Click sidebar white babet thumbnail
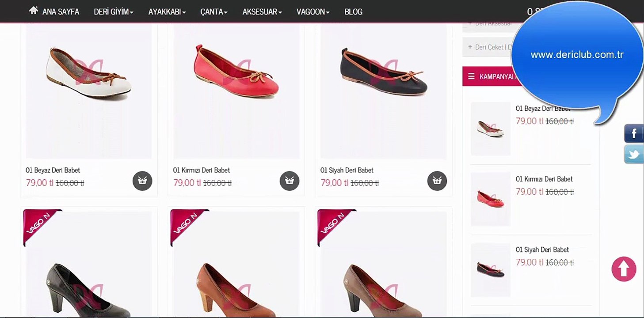644x318 pixels. (491, 129)
